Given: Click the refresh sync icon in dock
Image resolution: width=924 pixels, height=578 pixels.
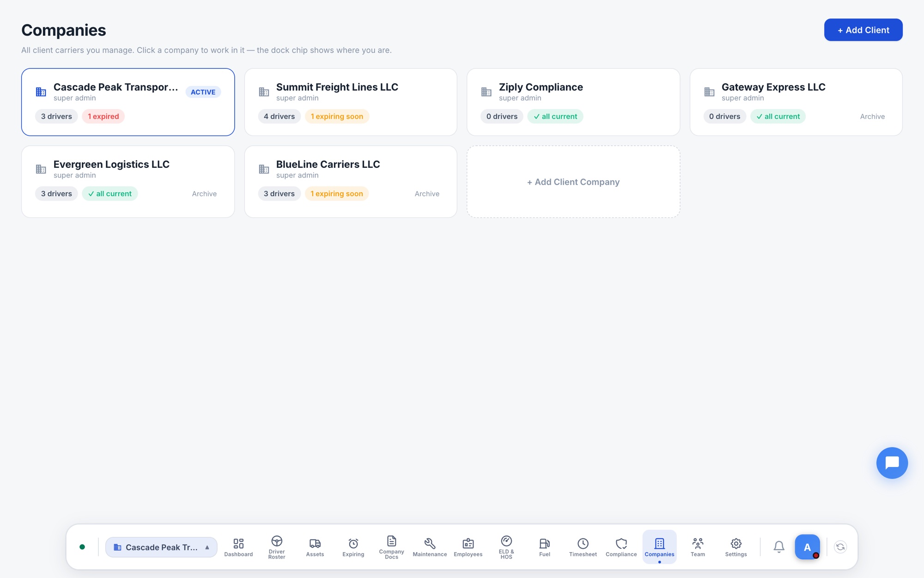Looking at the screenshot, I should point(840,547).
